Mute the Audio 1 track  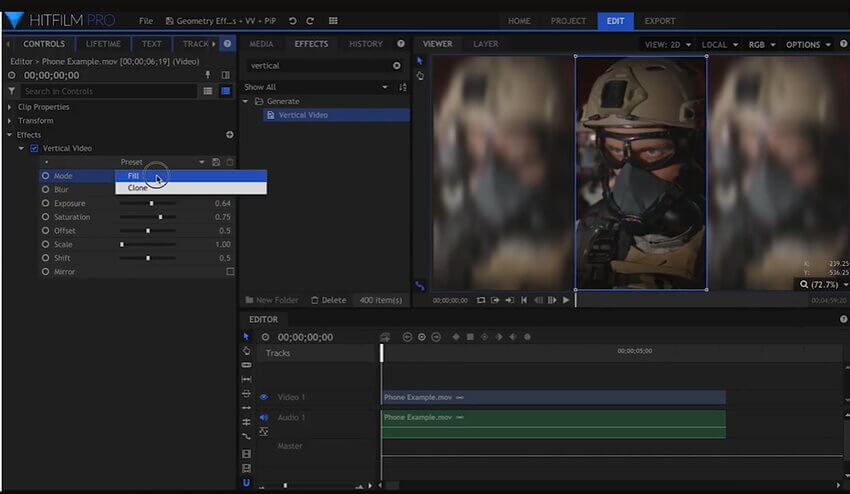264,417
